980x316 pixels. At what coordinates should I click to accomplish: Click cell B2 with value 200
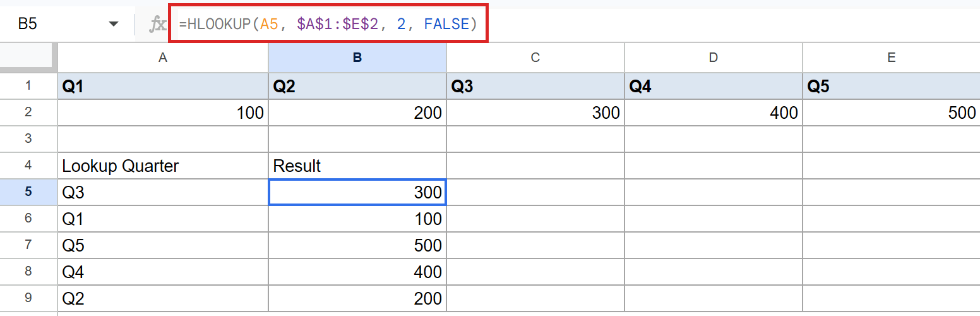[357, 112]
